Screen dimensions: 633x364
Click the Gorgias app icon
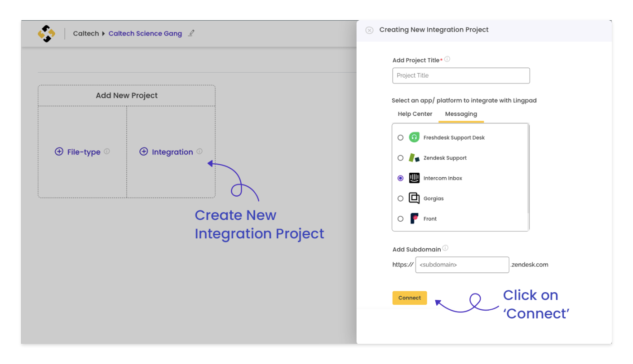coord(414,198)
